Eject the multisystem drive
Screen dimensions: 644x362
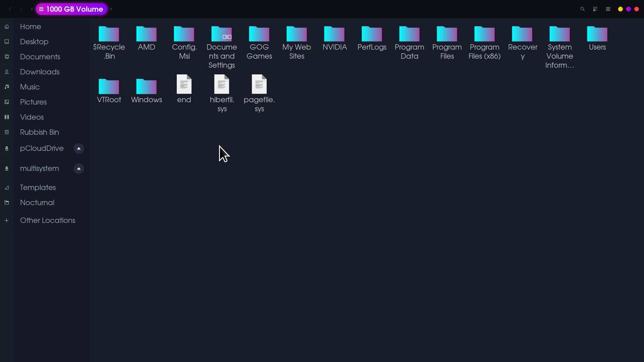[79, 169]
